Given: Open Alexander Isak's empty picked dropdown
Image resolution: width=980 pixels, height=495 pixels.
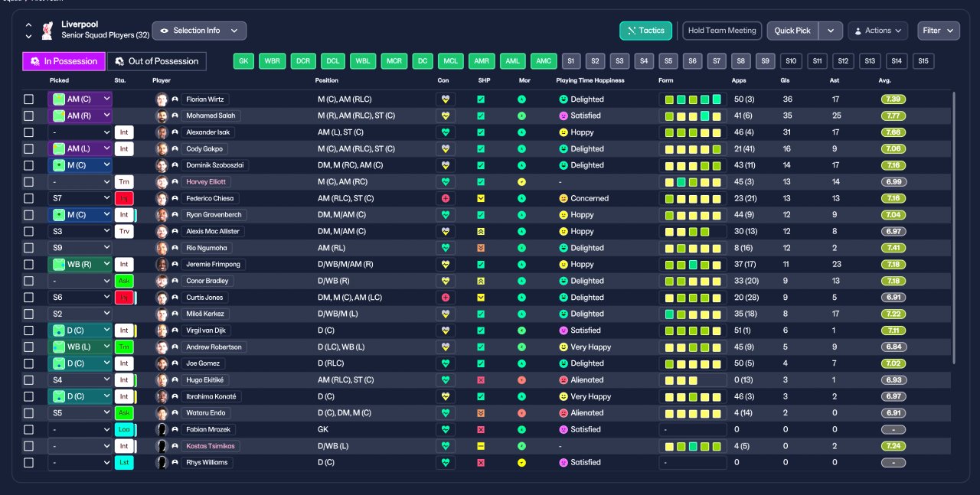Looking at the screenshot, I should 80,132.
